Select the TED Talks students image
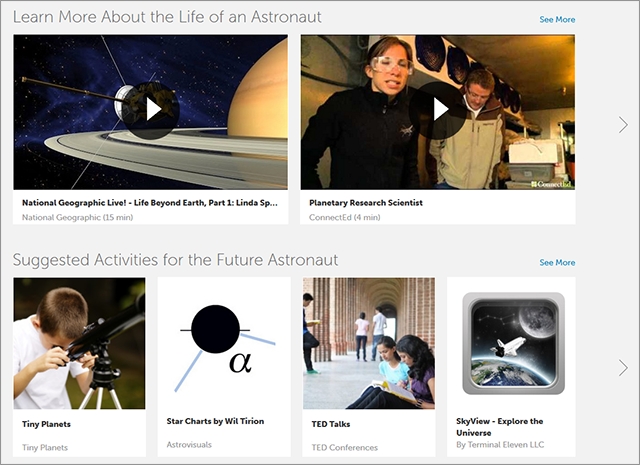 pyautogui.click(x=368, y=343)
